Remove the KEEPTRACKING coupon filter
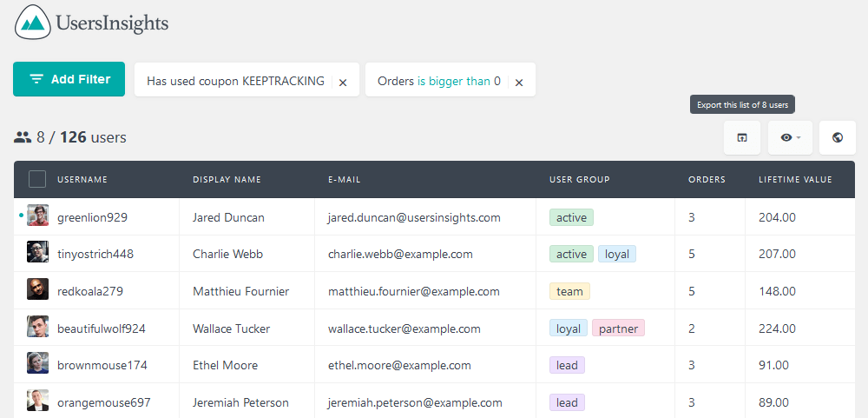 (x=343, y=82)
